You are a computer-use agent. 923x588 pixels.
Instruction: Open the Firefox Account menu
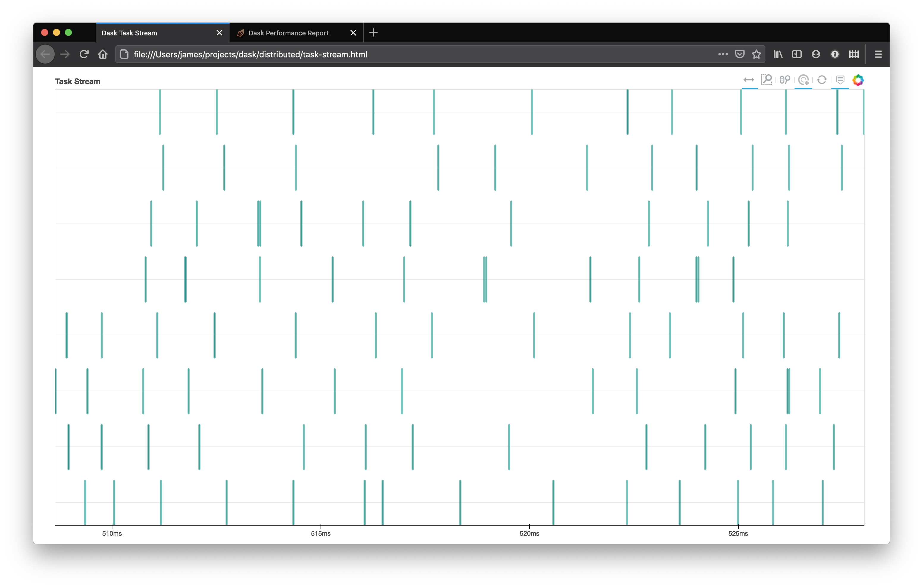816,54
